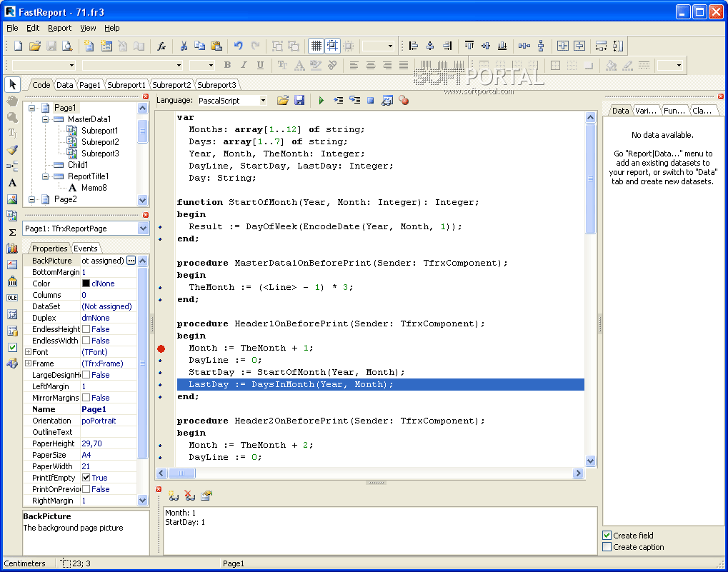The image size is (728, 572).
Task: Select the Sum sigma tool
Action: click(x=12, y=232)
